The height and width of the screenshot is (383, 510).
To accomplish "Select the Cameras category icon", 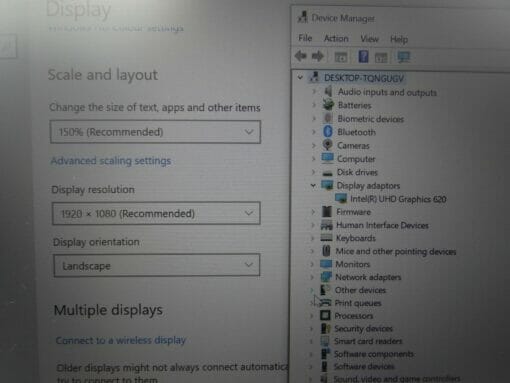I will pyautogui.click(x=328, y=145).
